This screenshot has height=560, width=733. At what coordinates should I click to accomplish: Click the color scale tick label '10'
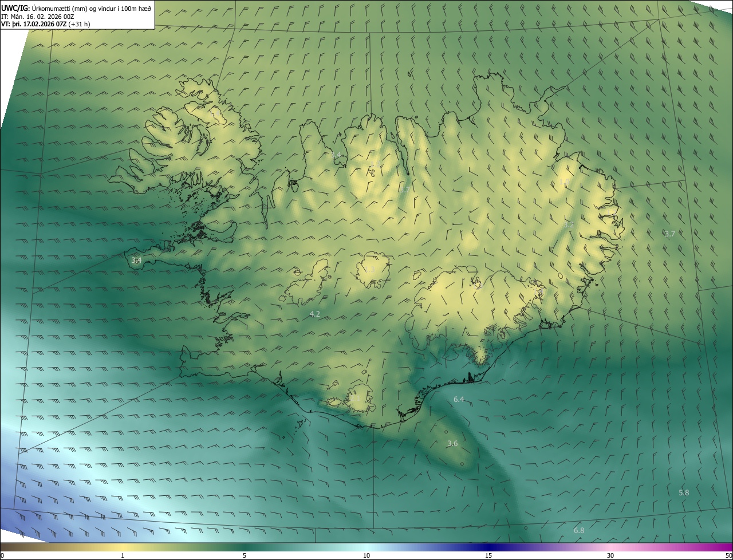coord(366,555)
